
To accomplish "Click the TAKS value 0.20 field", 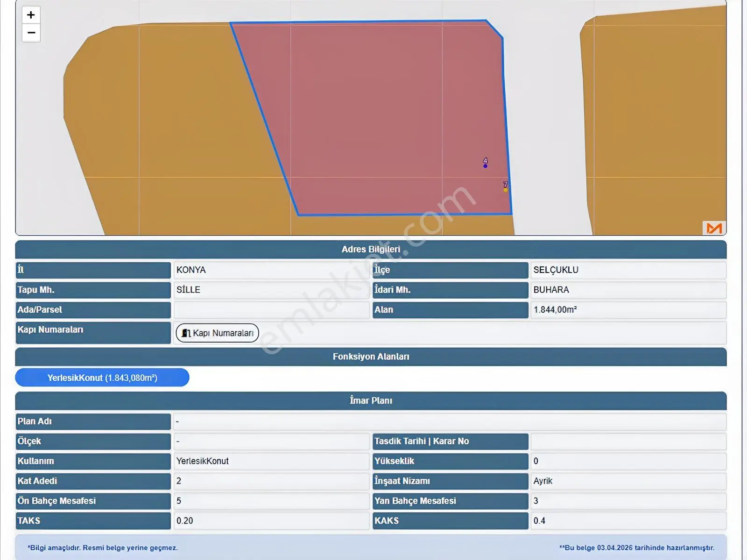I will click(272, 521).
